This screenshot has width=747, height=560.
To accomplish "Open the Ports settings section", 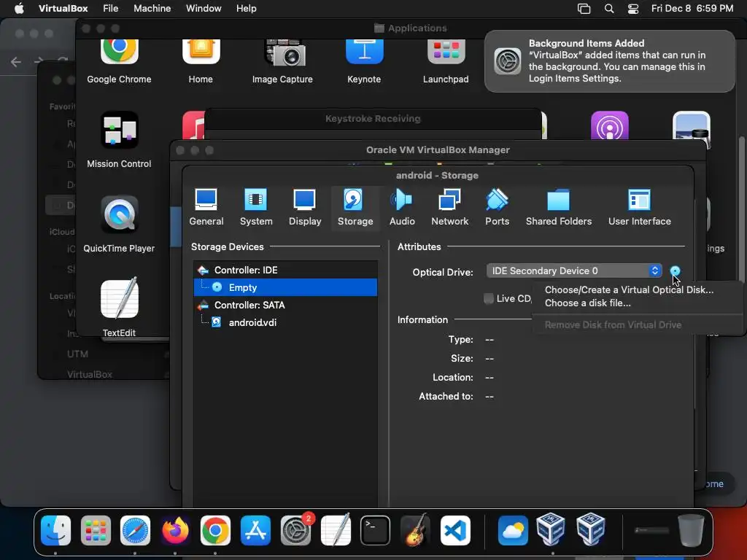I will coord(497,208).
